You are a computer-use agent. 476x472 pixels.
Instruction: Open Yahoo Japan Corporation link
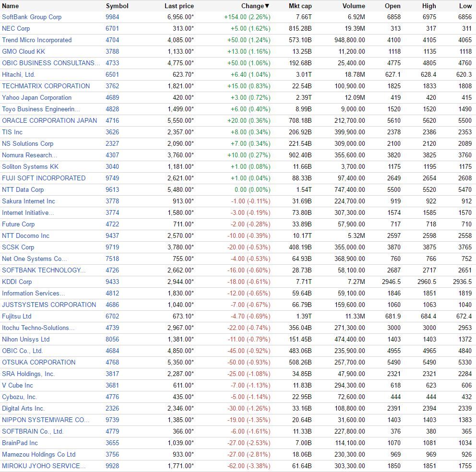pyautogui.click(x=37, y=98)
